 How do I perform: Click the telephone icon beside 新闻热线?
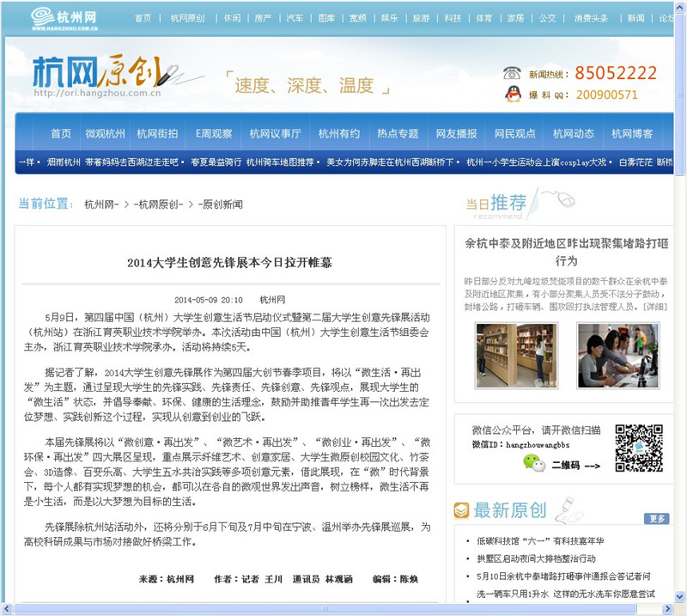(513, 74)
